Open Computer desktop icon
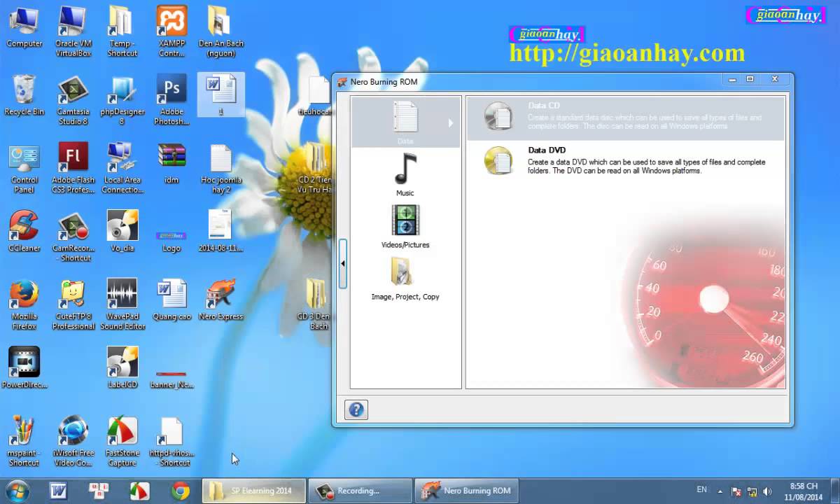This screenshot has height=504, width=840. pyautogui.click(x=24, y=28)
